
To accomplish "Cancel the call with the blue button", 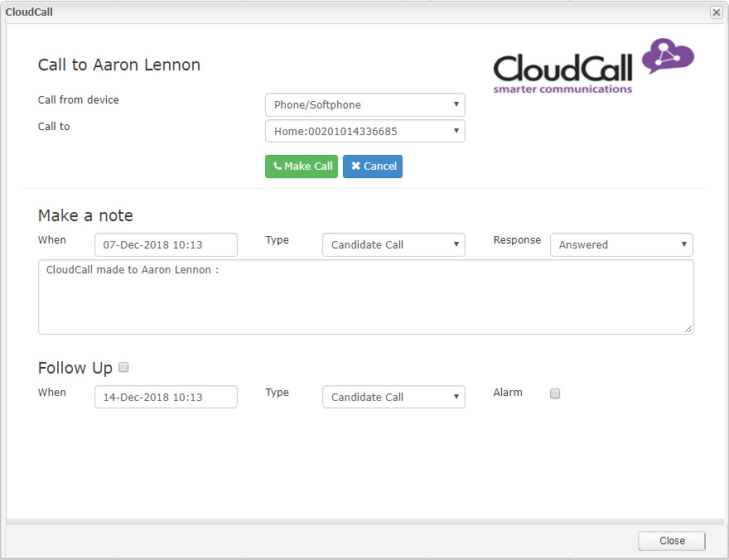I will [x=373, y=167].
